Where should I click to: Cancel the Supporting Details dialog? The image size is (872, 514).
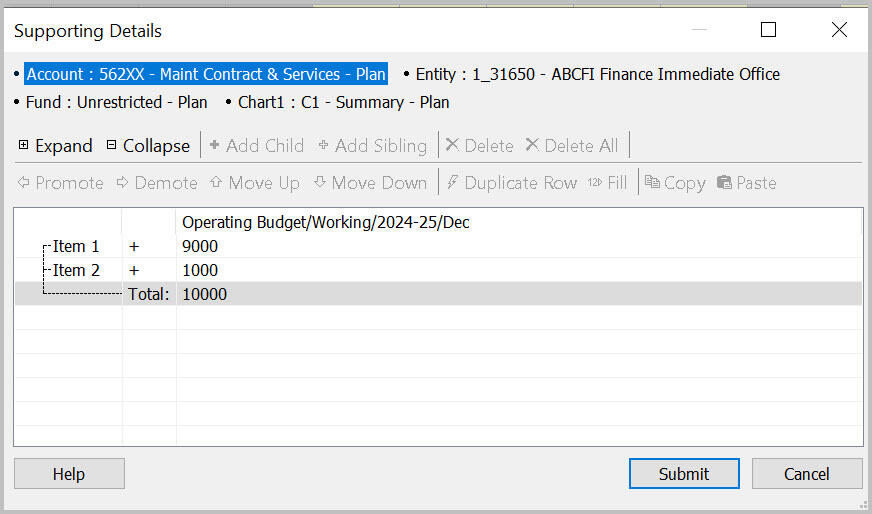click(x=807, y=474)
